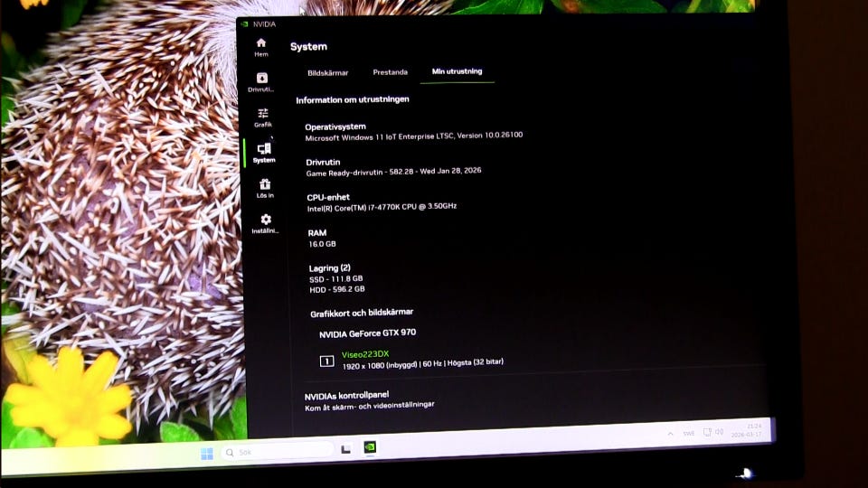The width and height of the screenshot is (868, 488).
Task: Switch to the Prestanda tab
Action: (x=391, y=72)
